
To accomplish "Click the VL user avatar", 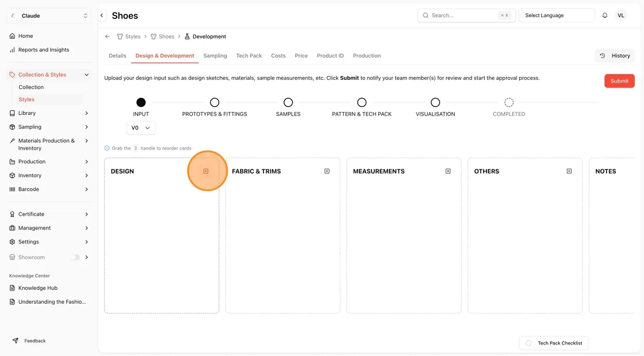I will click(x=620, y=16).
